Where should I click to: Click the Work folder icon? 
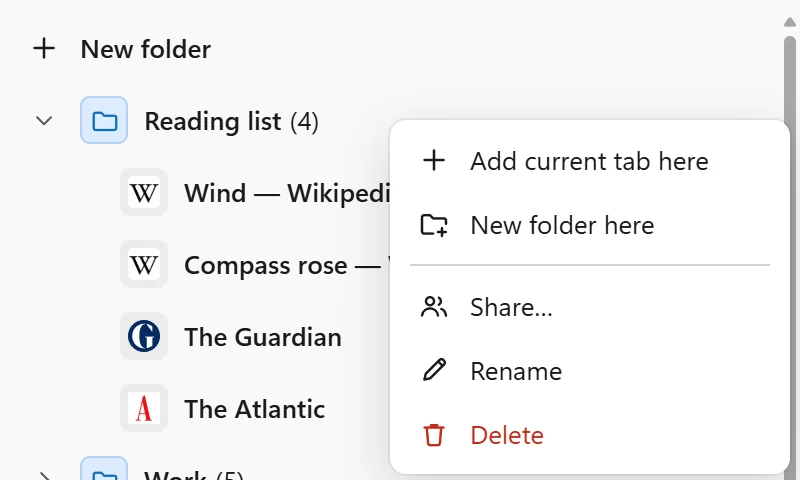pos(104,469)
